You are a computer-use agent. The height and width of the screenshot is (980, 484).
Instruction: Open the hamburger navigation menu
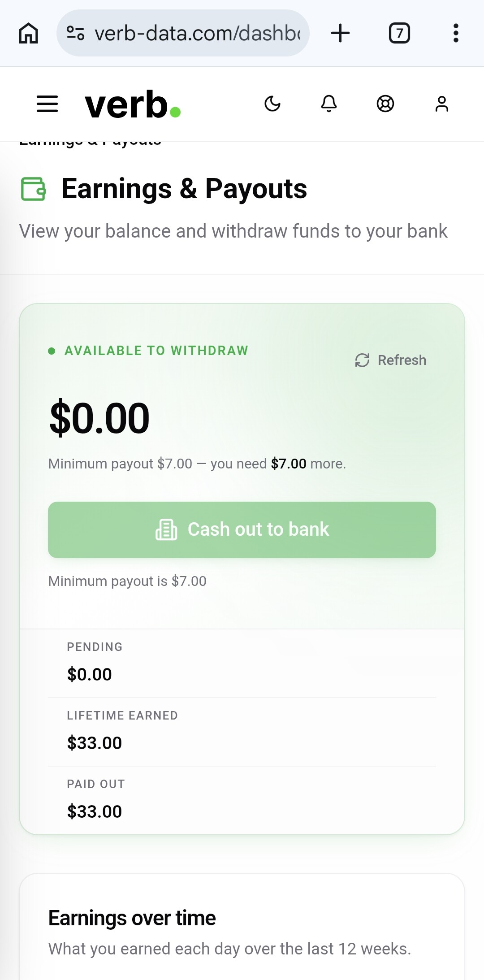pyautogui.click(x=48, y=104)
